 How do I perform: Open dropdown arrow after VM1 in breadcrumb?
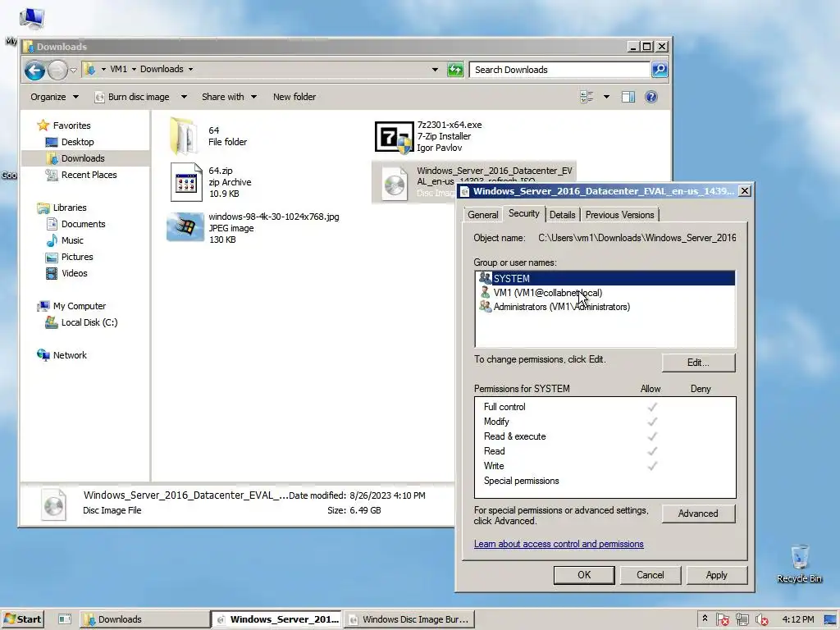tap(134, 69)
